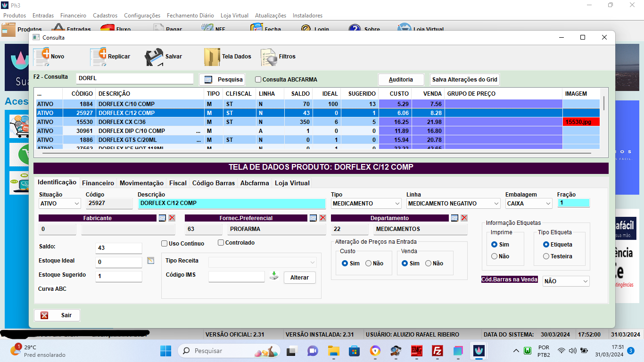Open FileZilla from the taskbar

pos(438,351)
